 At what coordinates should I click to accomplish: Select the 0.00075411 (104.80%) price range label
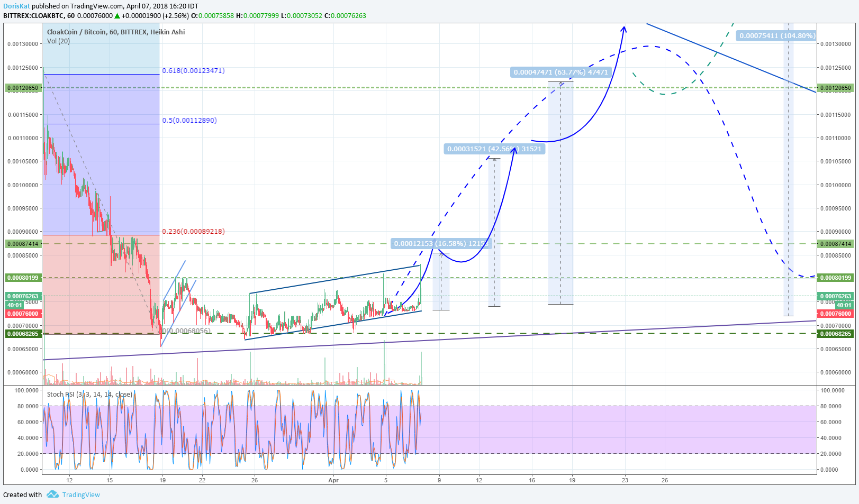point(776,35)
